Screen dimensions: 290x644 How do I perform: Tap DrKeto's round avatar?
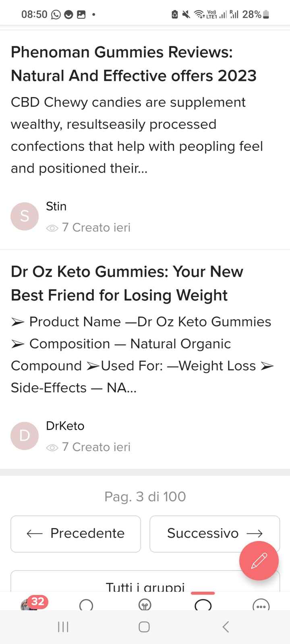pyautogui.click(x=25, y=436)
